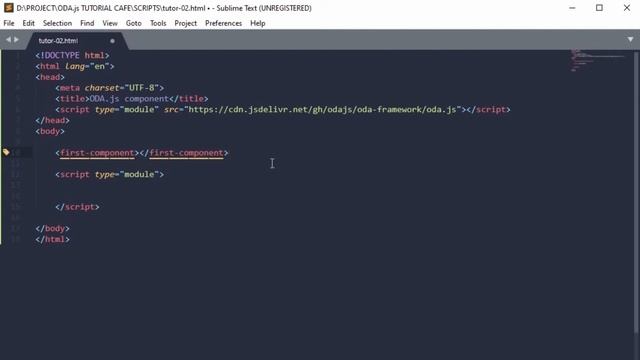Click the meta charset UTF-8 line
Viewport: 640px width, 360px height.
click(x=109, y=88)
